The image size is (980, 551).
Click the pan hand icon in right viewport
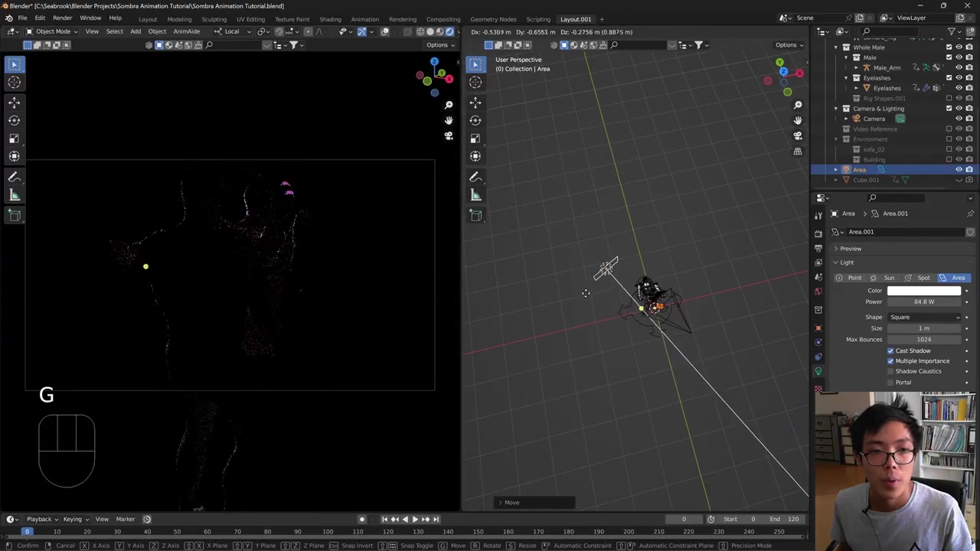click(x=797, y=120)
